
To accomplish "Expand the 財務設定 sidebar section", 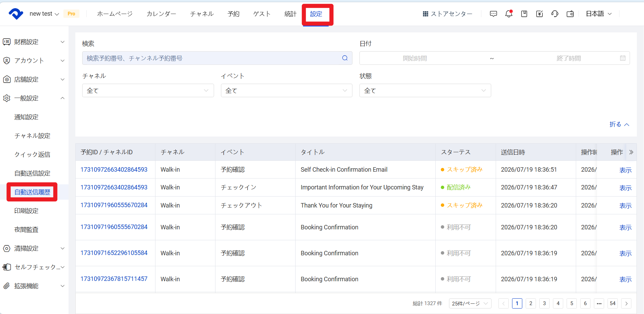I will click(34, 42).
